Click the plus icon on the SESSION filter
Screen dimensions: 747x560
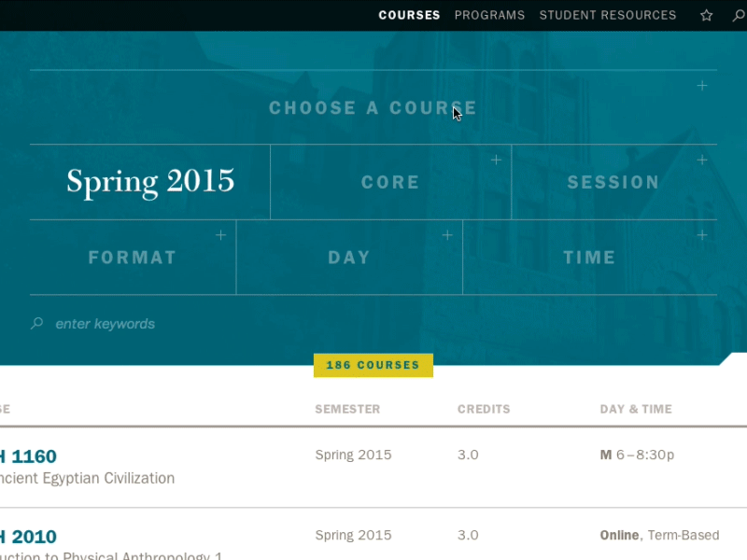pyautogui.click(x=702, y=160)
